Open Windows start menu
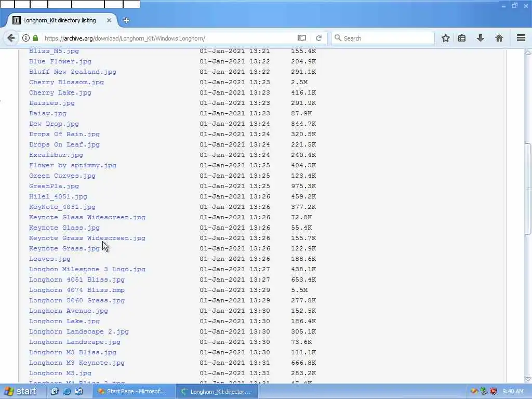 click(21, 391)
